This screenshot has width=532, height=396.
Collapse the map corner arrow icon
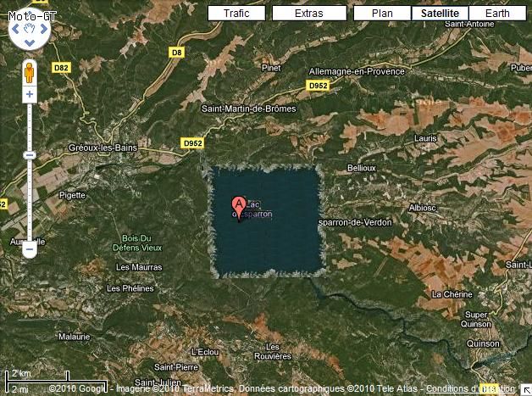coord(526,390)
